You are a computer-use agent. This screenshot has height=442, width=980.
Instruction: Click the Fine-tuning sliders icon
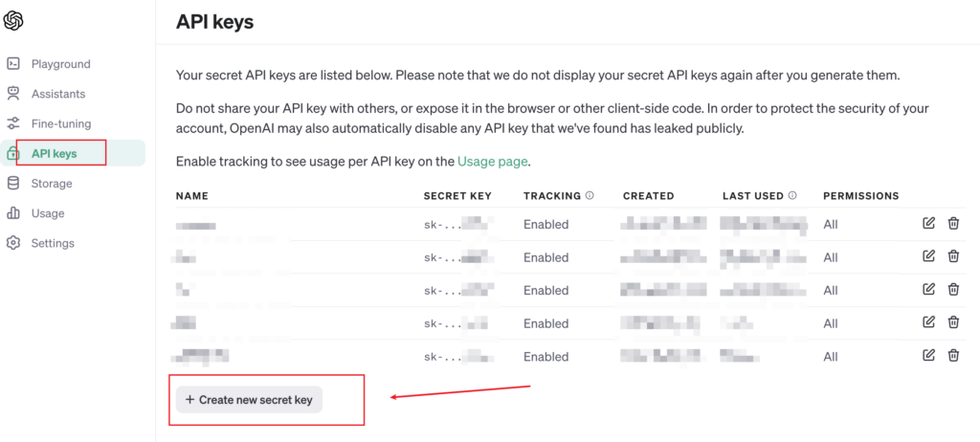click(x=13, y=123)
